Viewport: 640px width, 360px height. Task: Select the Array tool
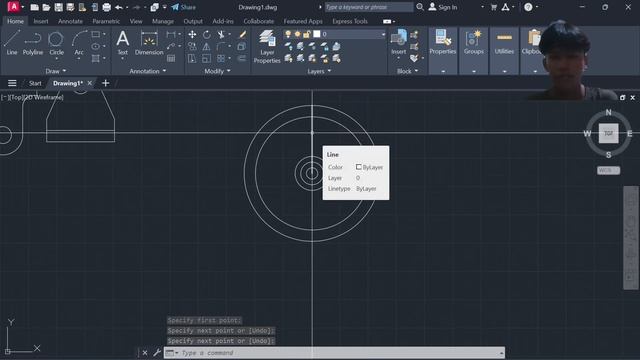(x=221, y=58)
